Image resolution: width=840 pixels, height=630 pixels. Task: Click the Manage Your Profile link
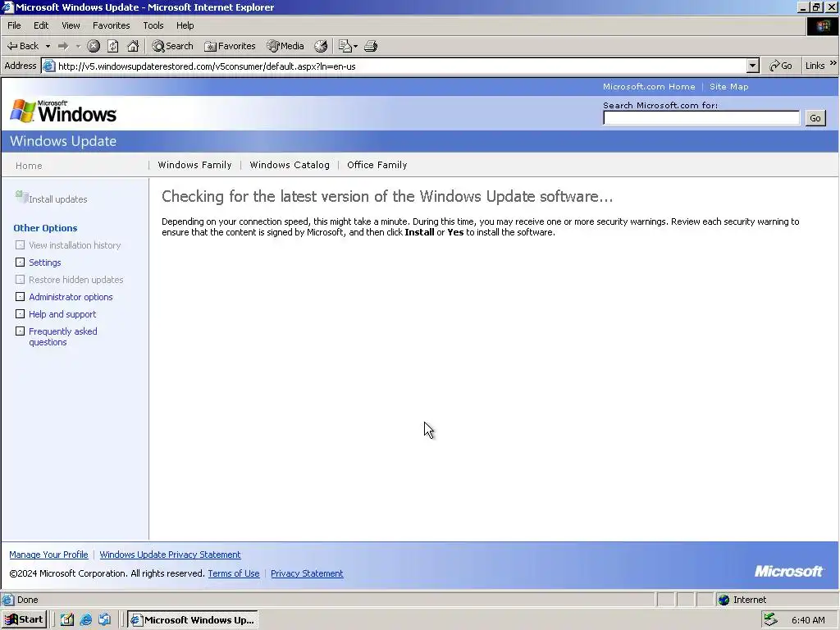click(x=48, y=555)
